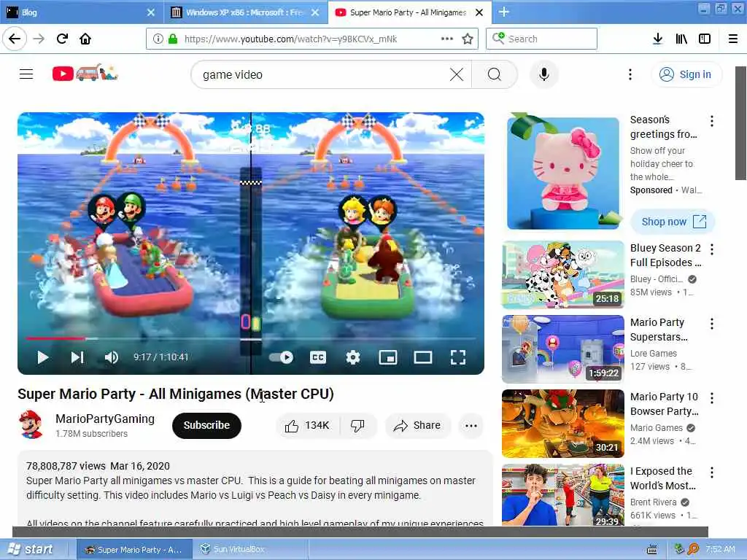Skip to the next video
The width and height of the screenshot is (747, 560).
pos(77,357)
